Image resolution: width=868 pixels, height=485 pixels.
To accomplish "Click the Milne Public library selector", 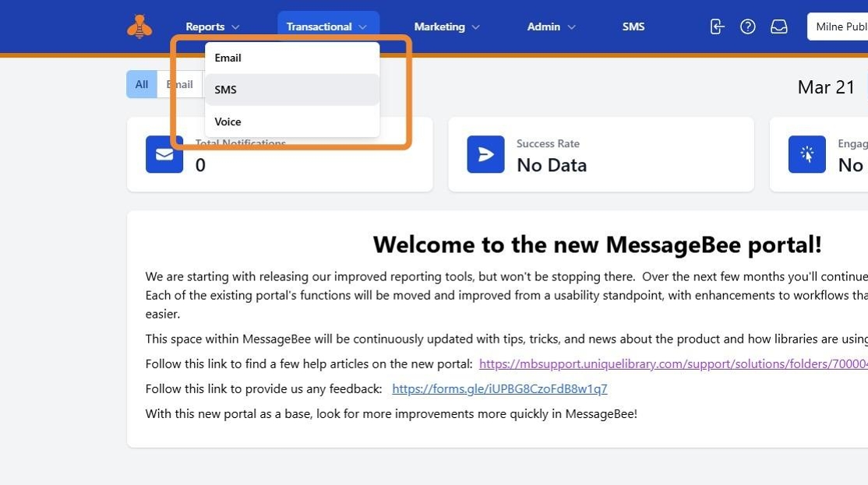I will pyautogui.click(x=838, y=26).
